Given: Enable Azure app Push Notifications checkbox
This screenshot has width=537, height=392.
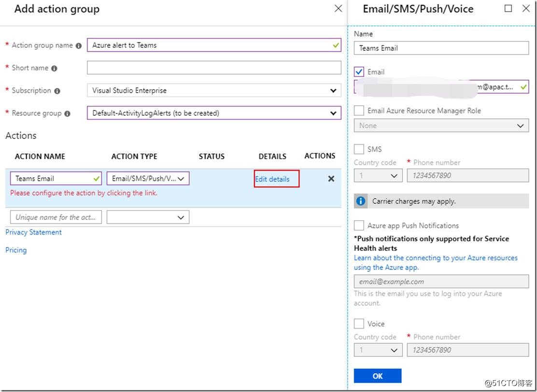Looking at the screenshot, I should (359, 225).
